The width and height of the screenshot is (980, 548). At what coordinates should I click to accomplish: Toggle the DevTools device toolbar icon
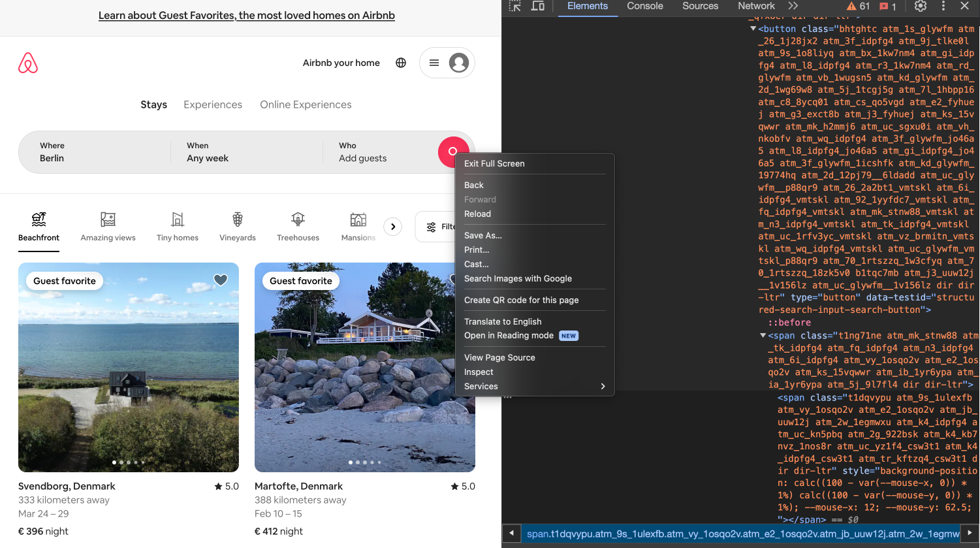pos(538,6)
